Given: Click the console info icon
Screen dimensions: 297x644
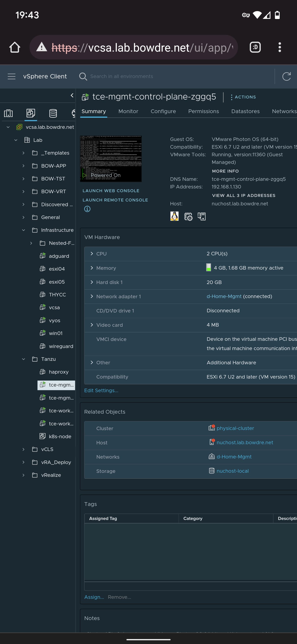Looking at the screenshot, I should pos(87,209).
